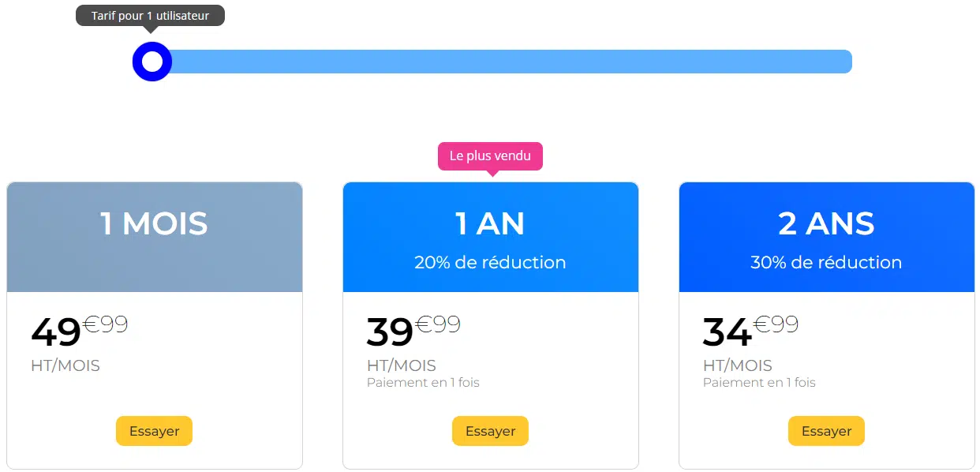
Task: Click the 'Tarif pour 1 utilisateur' tooltip
Action: [x=150, y=16]
